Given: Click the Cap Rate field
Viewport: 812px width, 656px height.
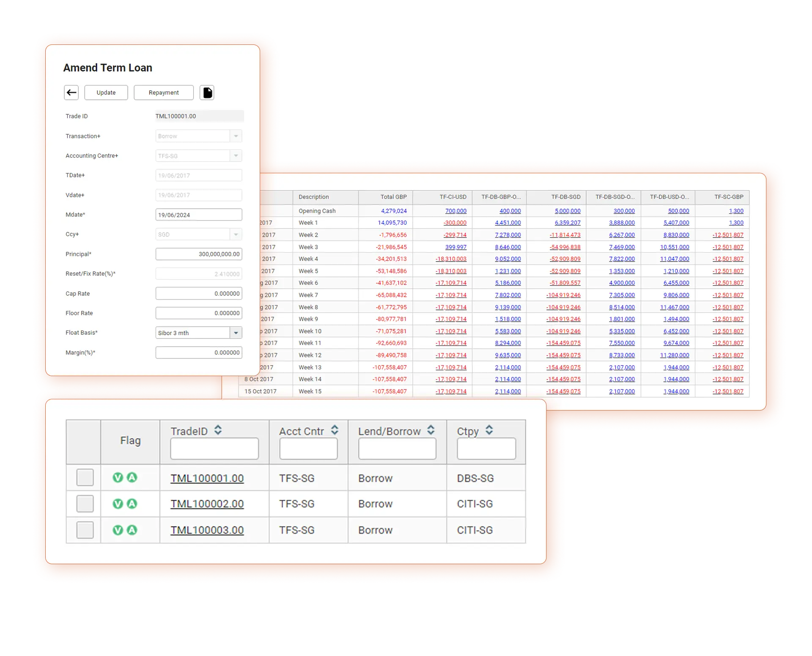Looking at the screenshot, I should pyautogui.click(x=199, y=293).
